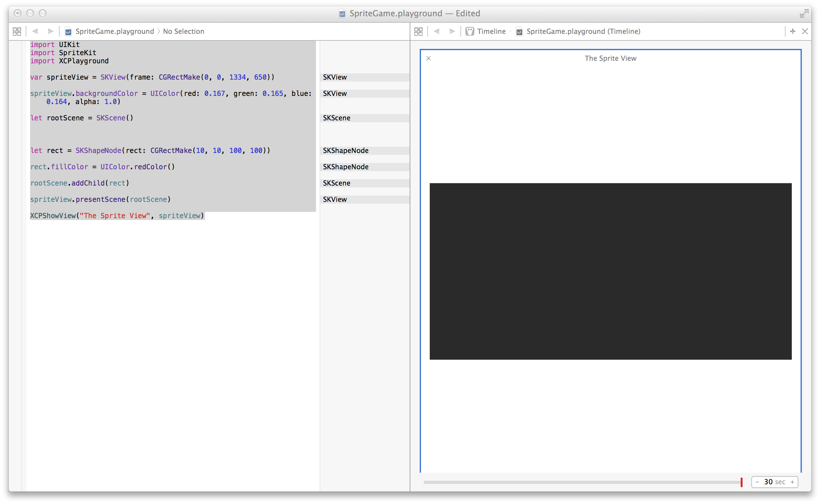Open related items menu in timeline pane
820x504 pixels.
pyautogui.click(x=418, y=31)
